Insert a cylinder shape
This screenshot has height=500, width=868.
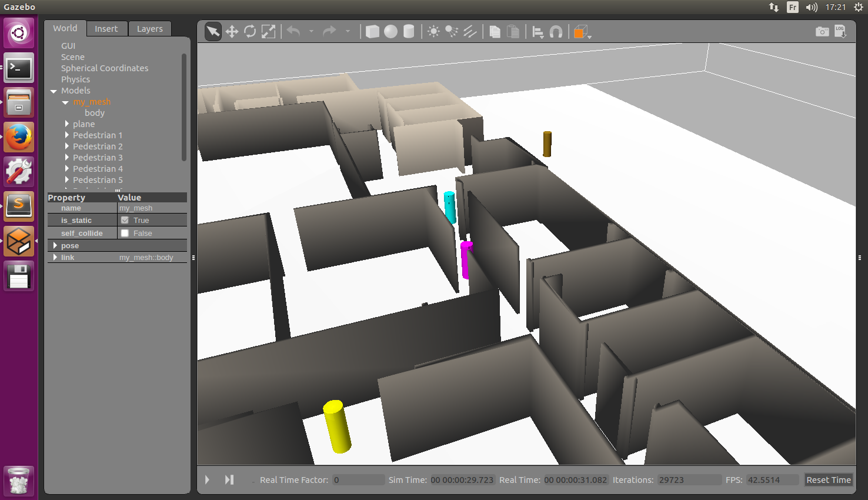coord(409,32)
